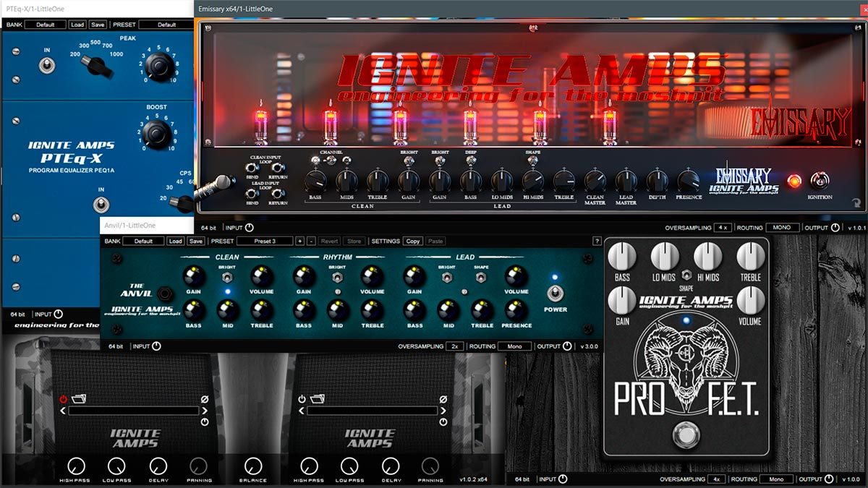This screenshot has height=488, width=868.
Task: Open Emissary OVERSAMPLING 4x selector
Action: [x=722, y=228]
